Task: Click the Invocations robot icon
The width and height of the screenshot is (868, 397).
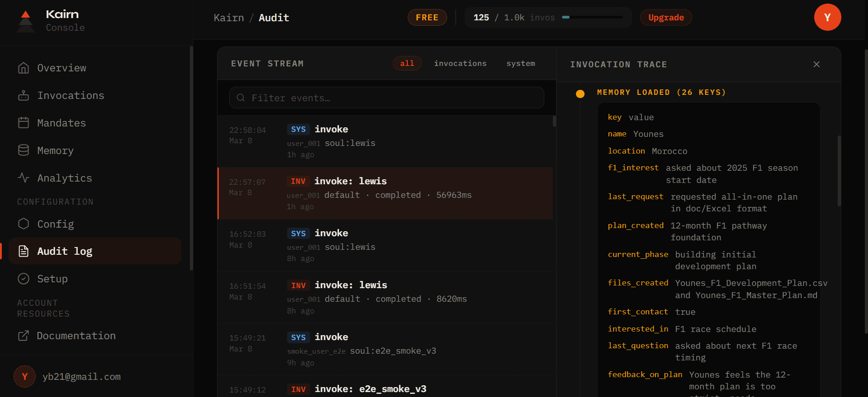Action: 24,95
